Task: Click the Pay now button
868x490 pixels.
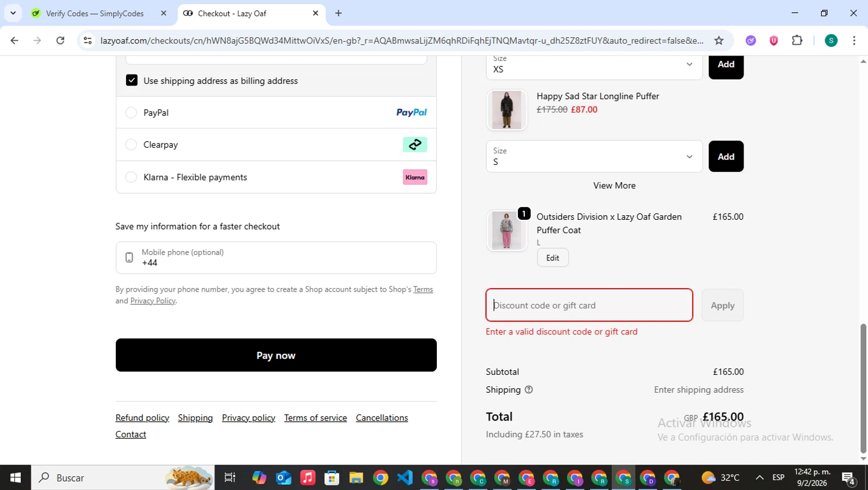Action: click(276, 355)
